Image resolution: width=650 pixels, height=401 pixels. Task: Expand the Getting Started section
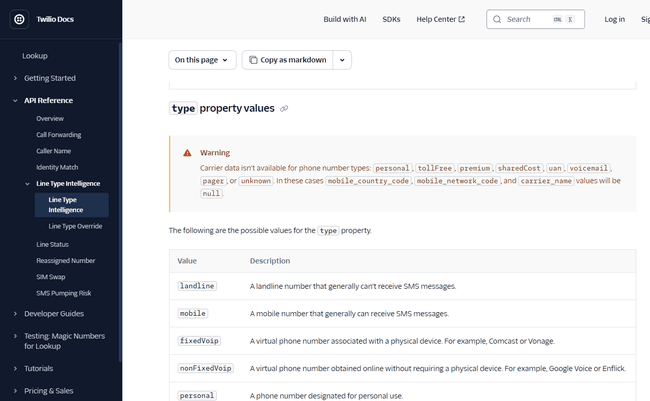(15, 78)
